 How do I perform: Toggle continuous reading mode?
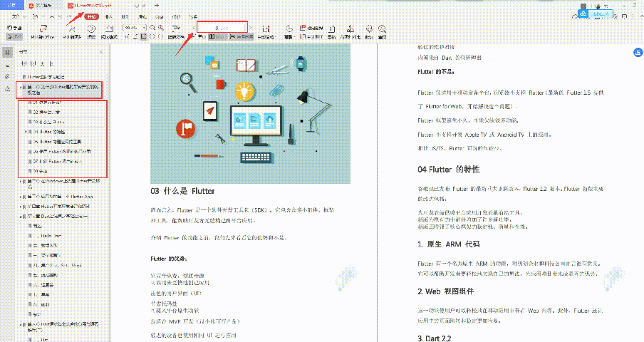pyautogui.click(x=241, y=36)
